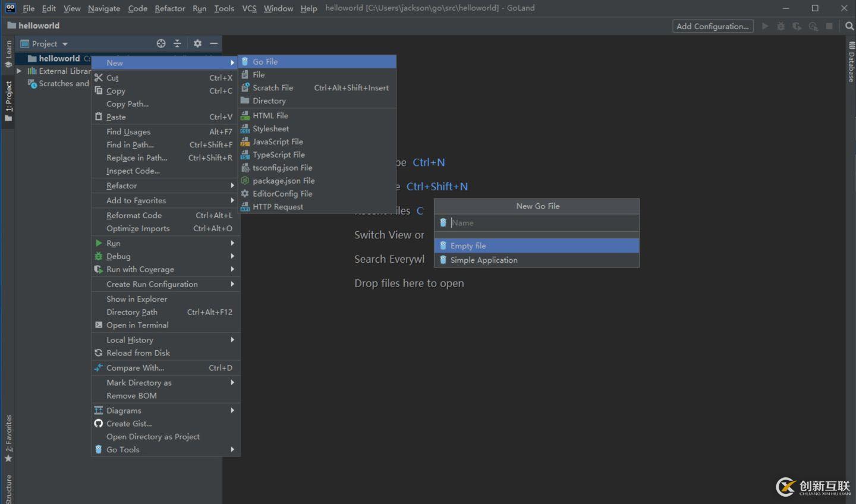
Task: Open Search Everywhere magnifier icon
Action: tap(849, 26)
